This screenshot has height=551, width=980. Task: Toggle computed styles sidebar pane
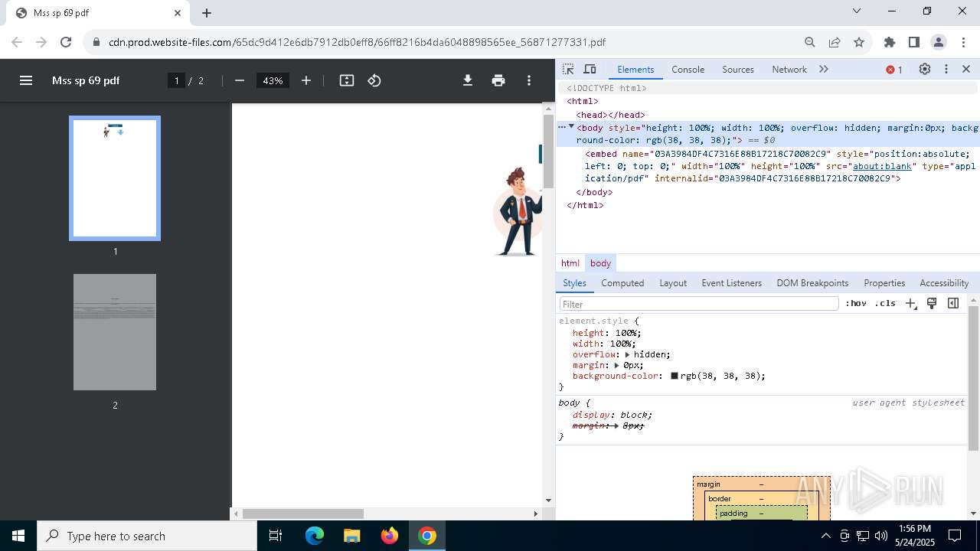953,304
